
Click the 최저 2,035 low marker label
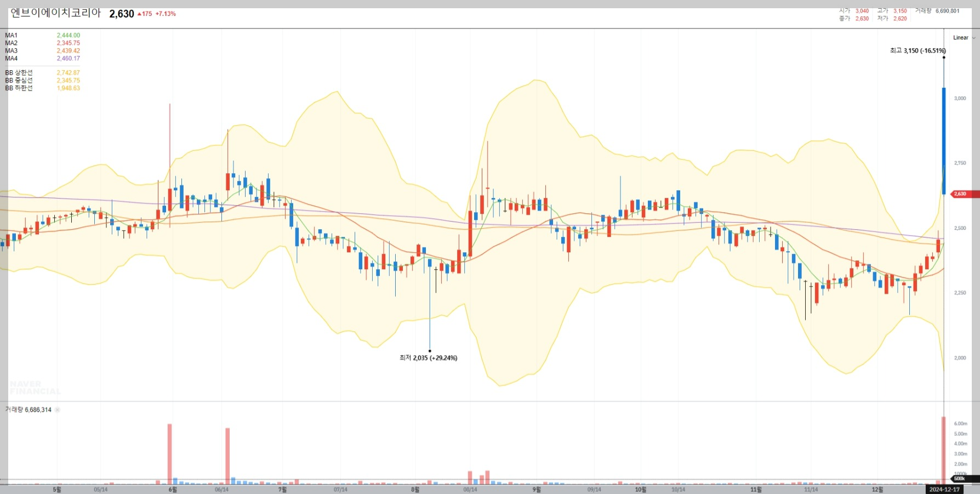428,357
